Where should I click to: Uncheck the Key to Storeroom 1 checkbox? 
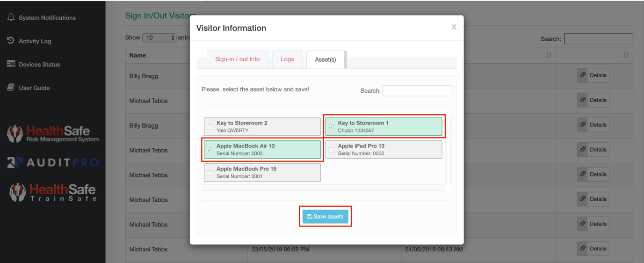[x=331, y=127]
